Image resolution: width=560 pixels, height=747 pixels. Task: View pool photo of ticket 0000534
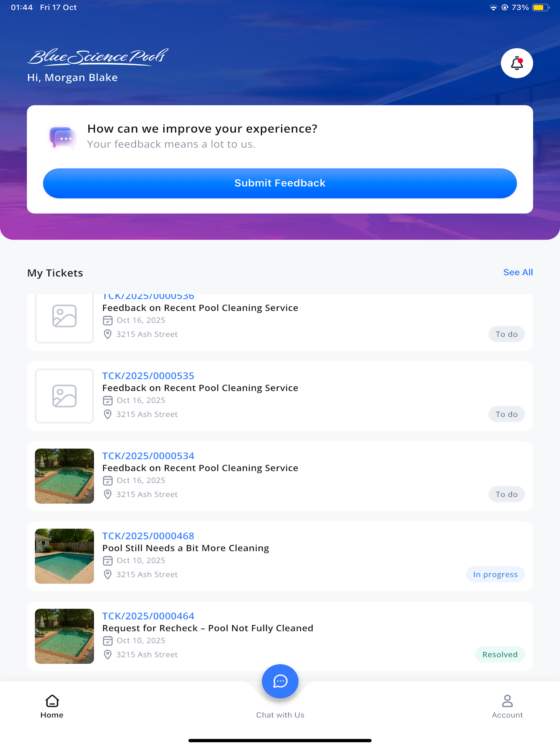[x=65, y=476]
